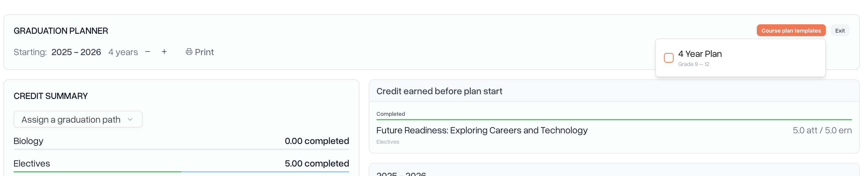Click the 4 Year Plan template title

coord(700,54)
